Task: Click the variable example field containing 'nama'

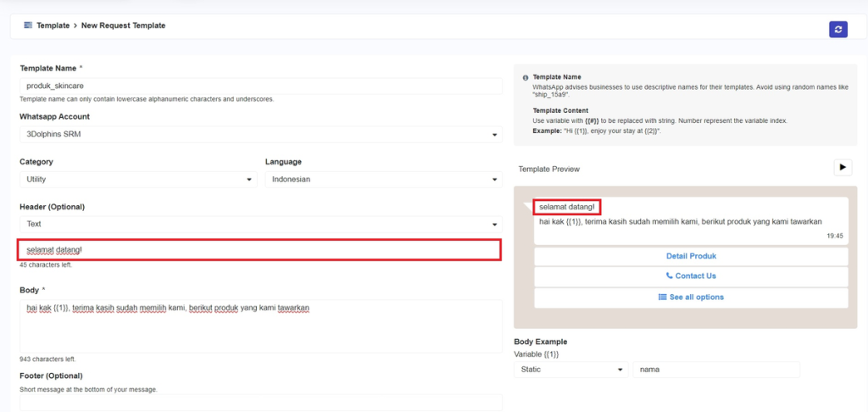Action: pyautogui.click(x=715, y=370)
